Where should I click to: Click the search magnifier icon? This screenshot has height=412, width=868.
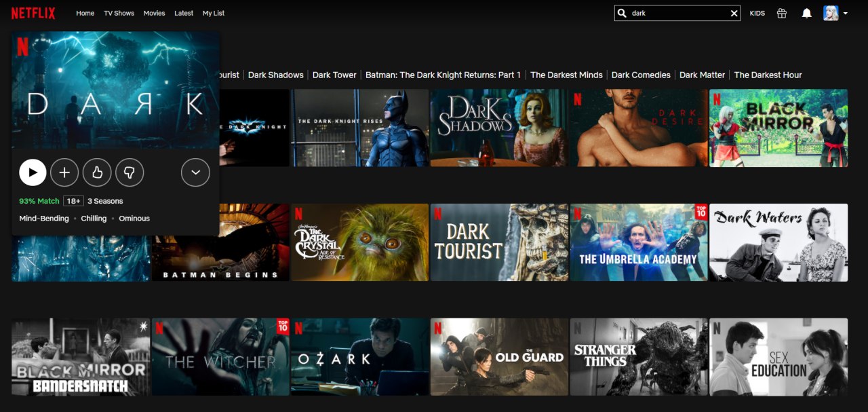click(622, 13)
